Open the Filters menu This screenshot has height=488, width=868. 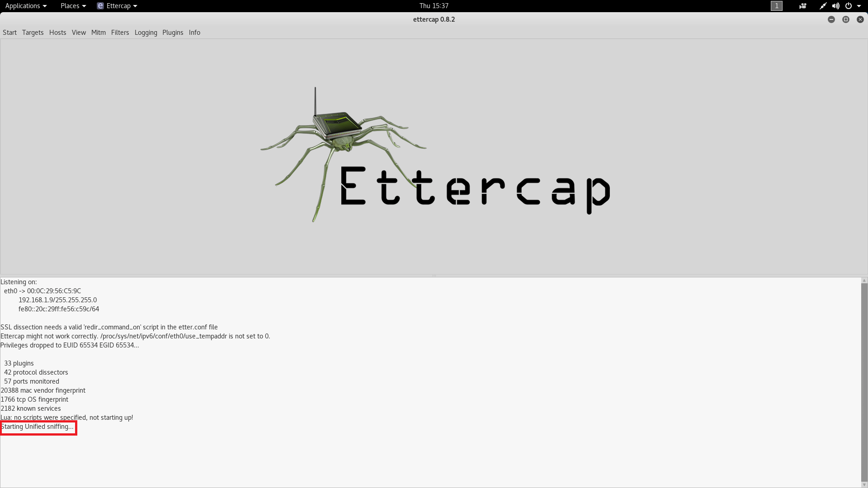pyautogui.click(x=120, y=33)
